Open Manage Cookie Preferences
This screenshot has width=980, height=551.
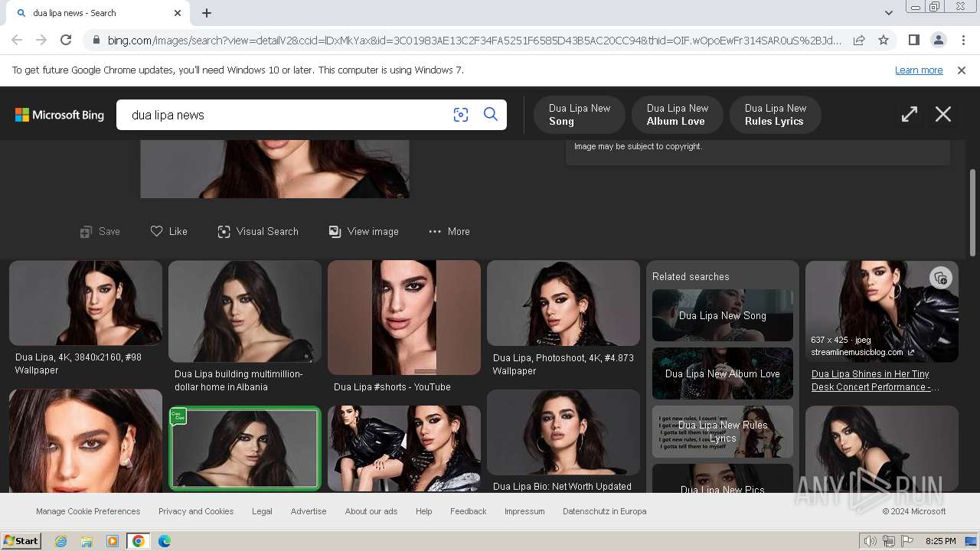(x=88, y=511)
